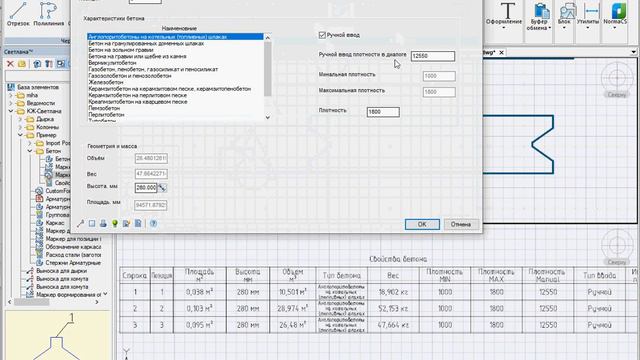The width and height of the screenshot is (640, 360).
Task: Expand the Ведомости folder
Action: click(x=11, y=103)
